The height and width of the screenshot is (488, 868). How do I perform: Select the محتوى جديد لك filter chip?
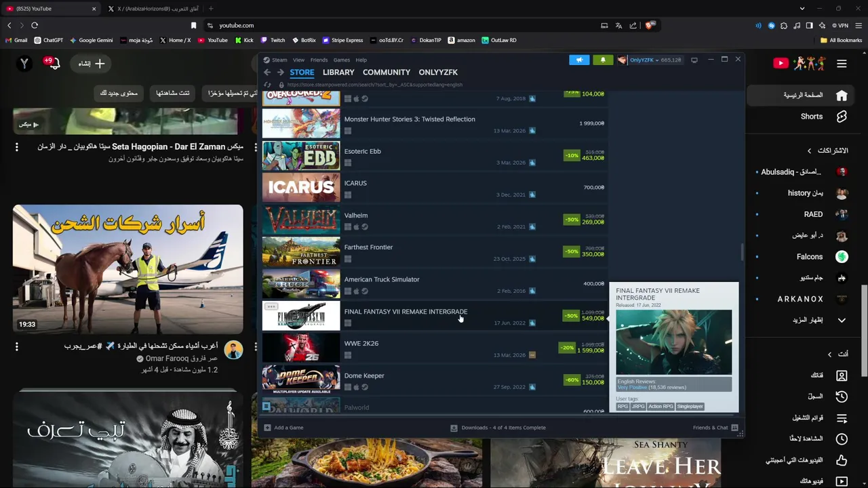119,93
